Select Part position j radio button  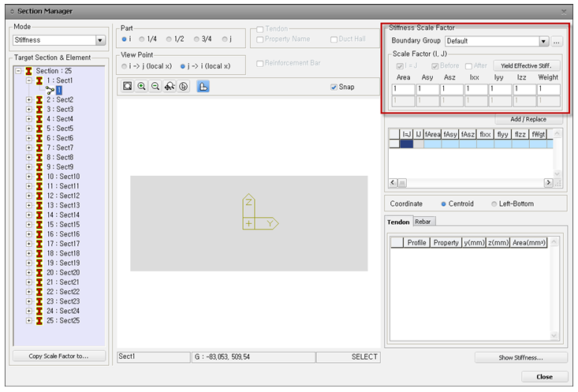225,39
